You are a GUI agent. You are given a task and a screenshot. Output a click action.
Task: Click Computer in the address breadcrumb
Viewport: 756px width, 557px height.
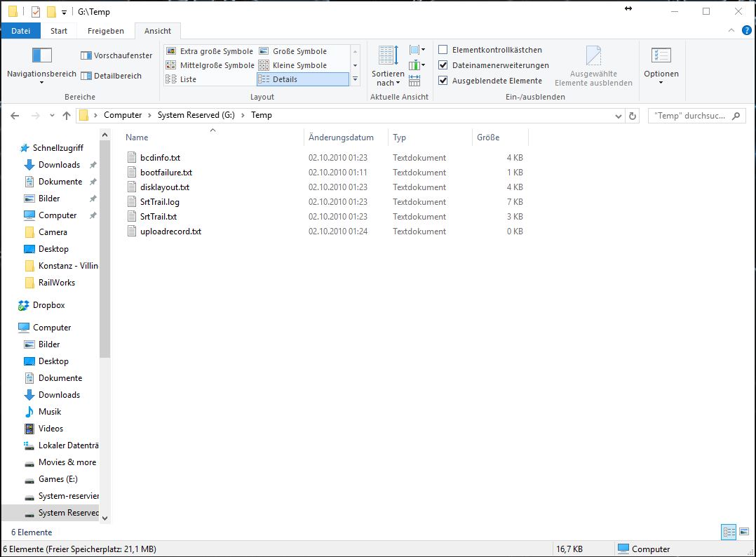point(123,115)
